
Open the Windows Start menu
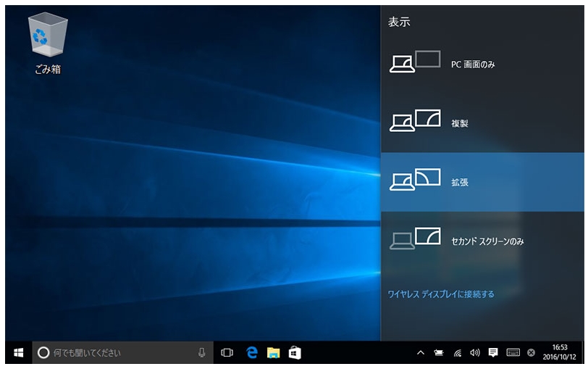point(18,352)
